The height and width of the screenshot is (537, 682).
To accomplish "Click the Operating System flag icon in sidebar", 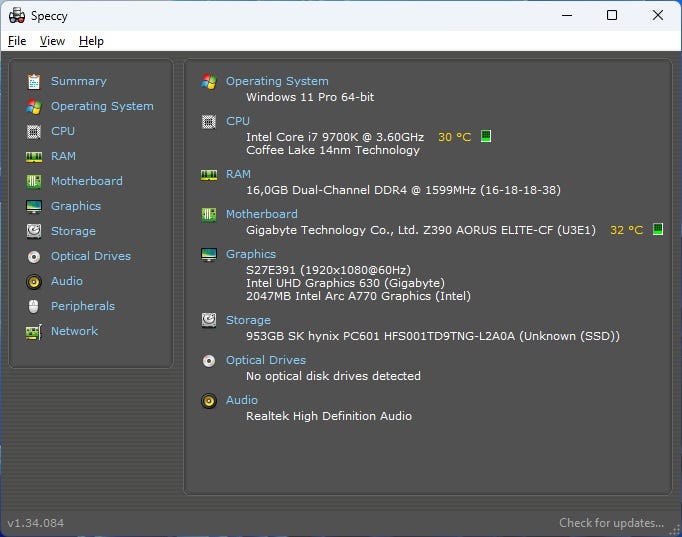I will 34,107.
